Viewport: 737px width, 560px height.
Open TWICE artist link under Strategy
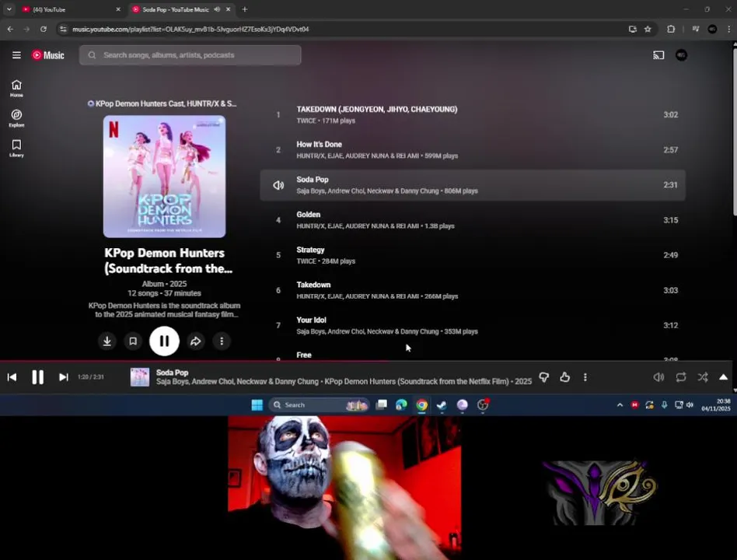(x=306, y=261)
